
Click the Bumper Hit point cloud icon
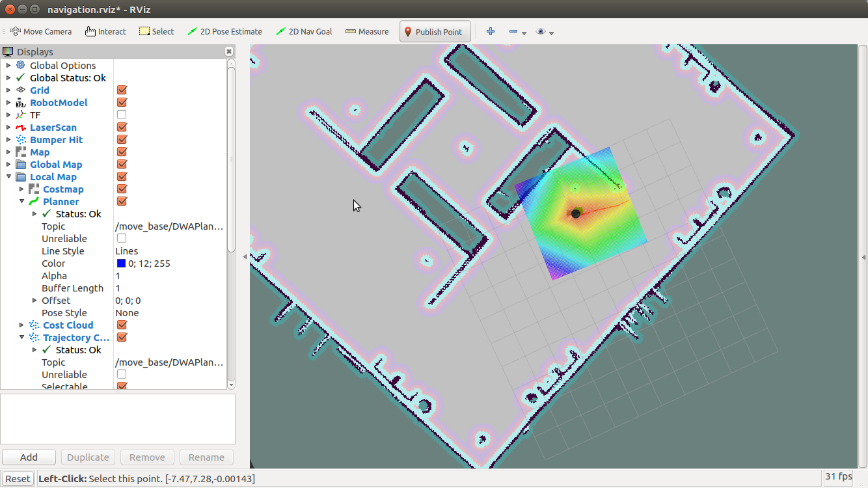[21, 139]
